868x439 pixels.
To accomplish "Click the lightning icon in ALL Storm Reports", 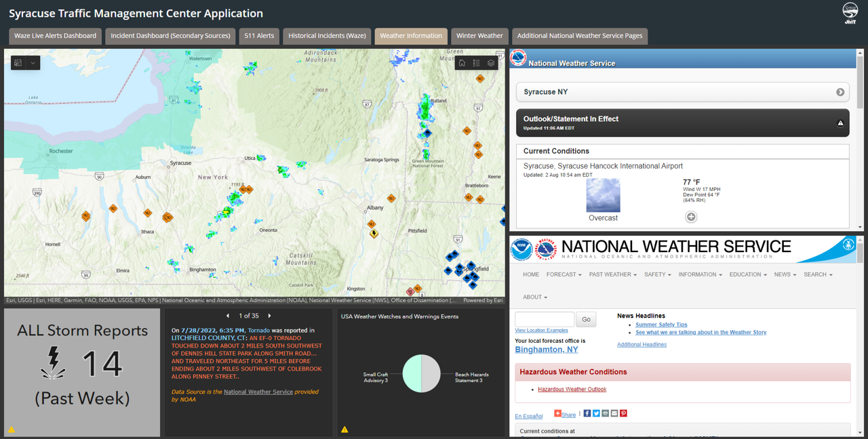I will 53,362.
